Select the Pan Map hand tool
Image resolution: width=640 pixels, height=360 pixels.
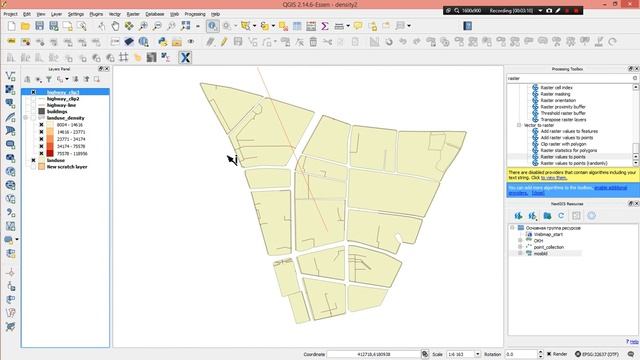tap(115, 26)
